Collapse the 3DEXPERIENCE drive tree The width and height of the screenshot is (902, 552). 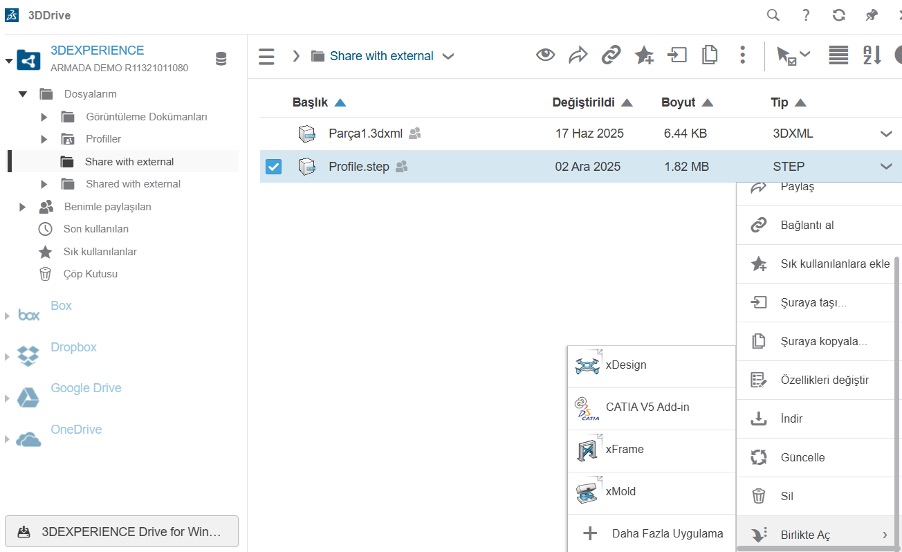9,60
